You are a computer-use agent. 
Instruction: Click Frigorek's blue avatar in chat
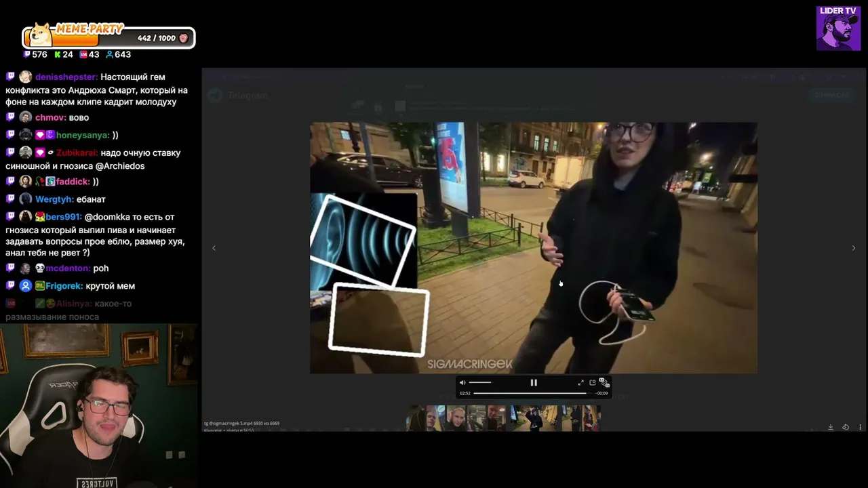tap(26, 286)
